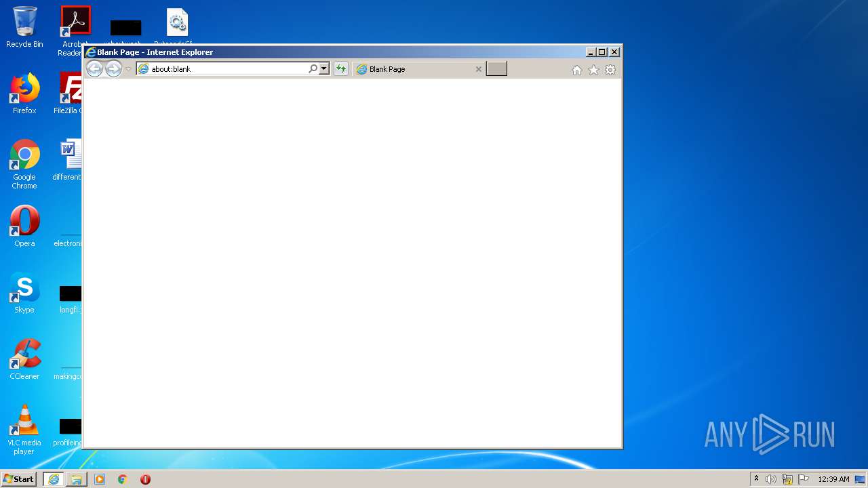Open the FileZilla desktop shortcut
Image resolution: width=868 pixels, height=488 pixels.
point(71,94)
